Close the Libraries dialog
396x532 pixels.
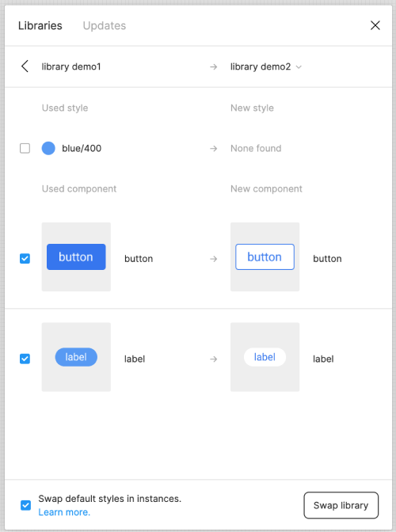375,25
